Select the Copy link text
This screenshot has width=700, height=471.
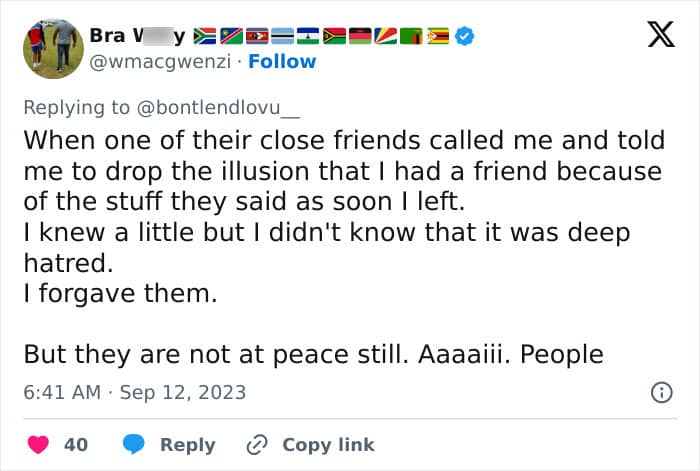(329, 445)
